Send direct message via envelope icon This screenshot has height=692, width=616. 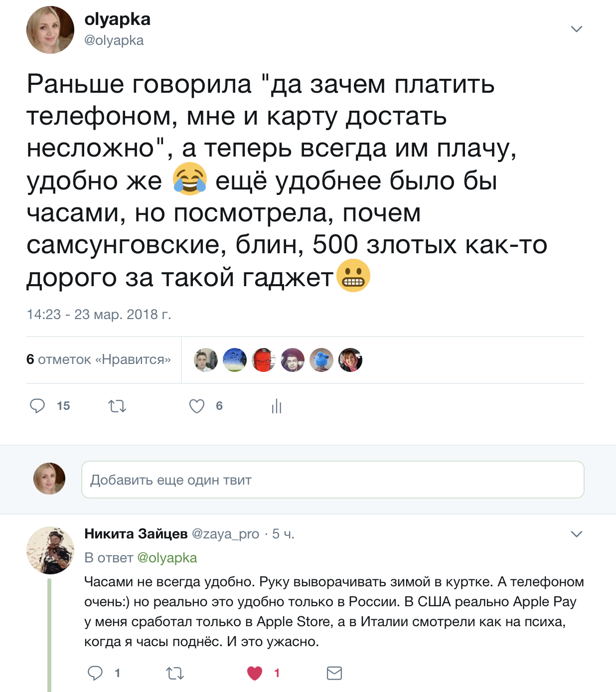pos(334,673)
